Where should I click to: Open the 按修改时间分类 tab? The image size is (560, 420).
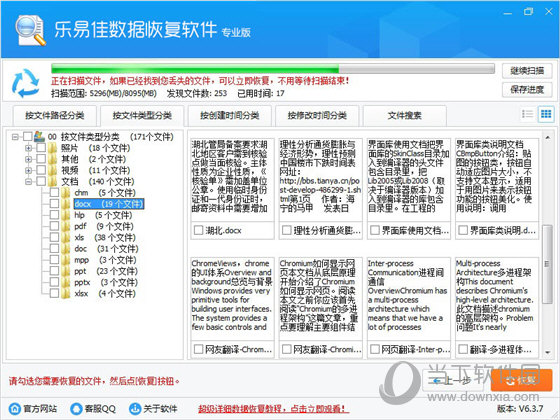pyautogui.click(x=317, y=116)
